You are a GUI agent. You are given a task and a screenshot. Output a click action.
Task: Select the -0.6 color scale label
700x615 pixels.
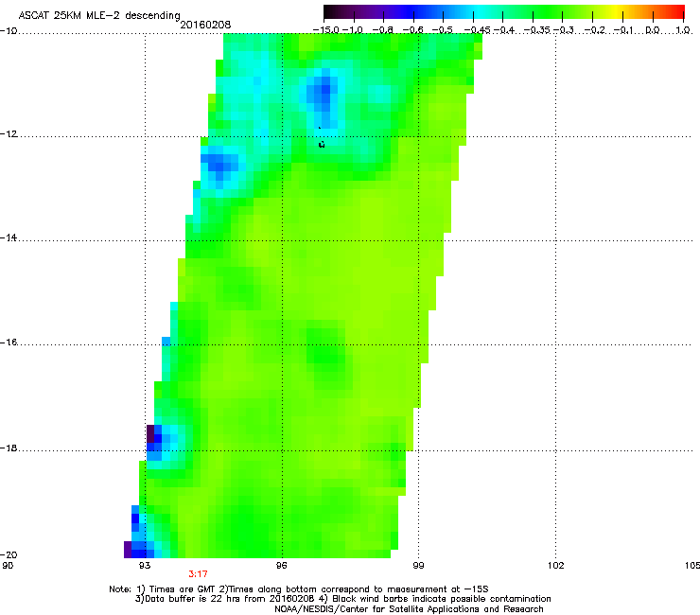[413, 30]
